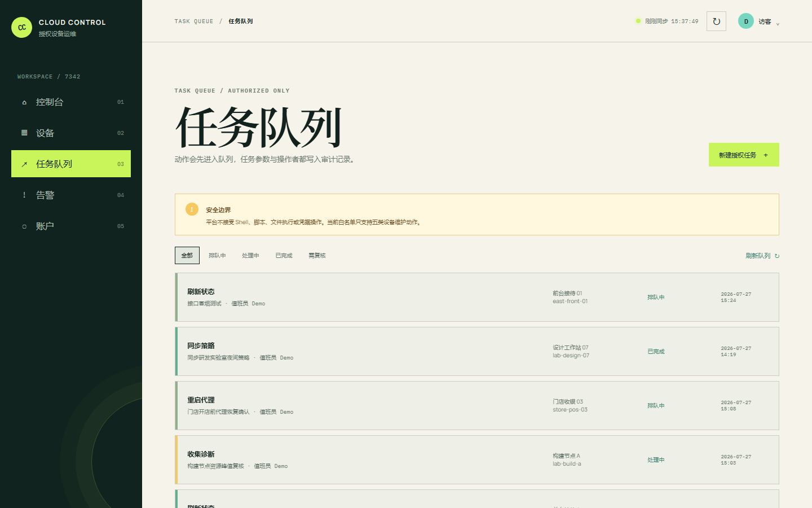Click the refresh icon beside 刷新队列

pos(777,256)
